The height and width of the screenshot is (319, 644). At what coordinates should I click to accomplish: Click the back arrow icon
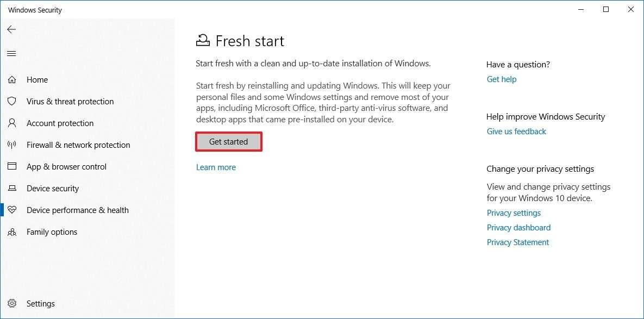tap(11, 30)
